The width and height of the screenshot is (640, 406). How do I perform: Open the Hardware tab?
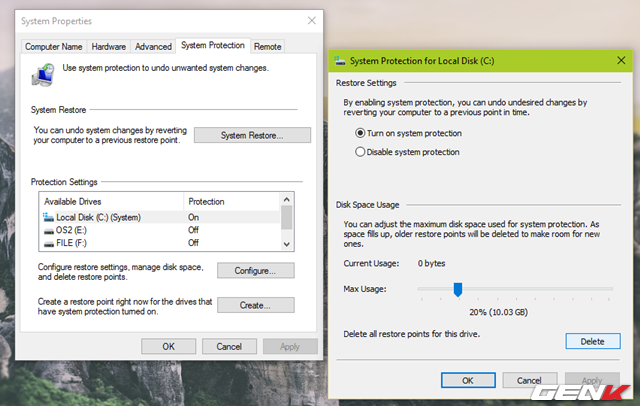tap(108, 46)
